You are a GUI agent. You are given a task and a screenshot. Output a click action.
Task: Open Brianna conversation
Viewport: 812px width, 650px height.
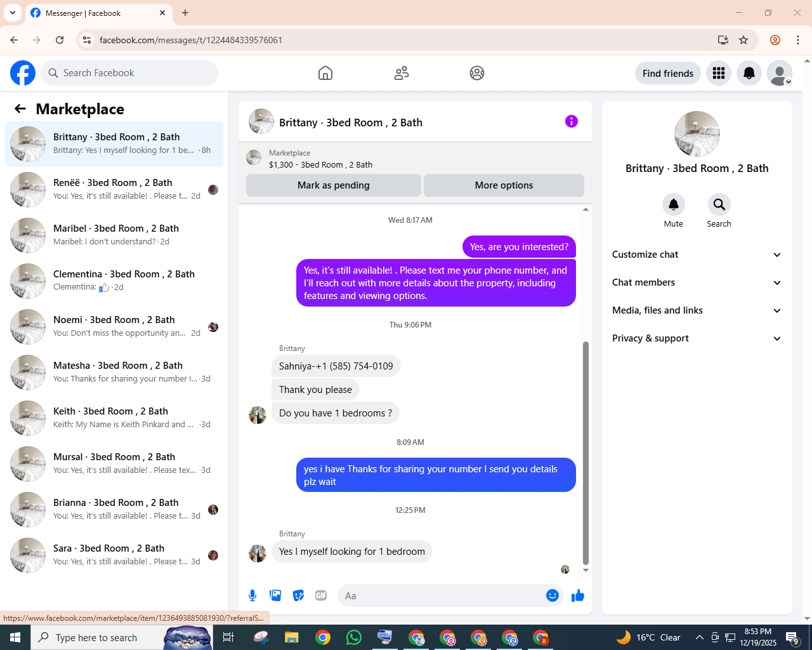[x=114, y=510]
